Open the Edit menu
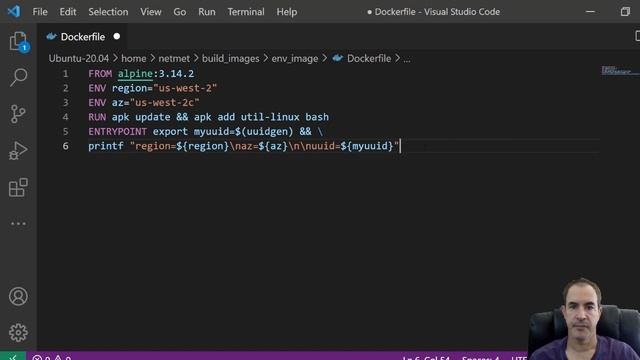The width and height of the screenshot is (640, 360). coord(68,12)
